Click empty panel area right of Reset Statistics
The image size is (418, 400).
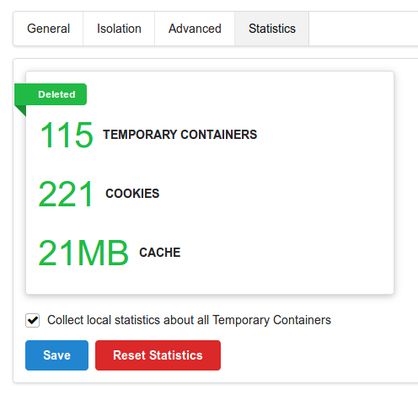pos(317,355)
